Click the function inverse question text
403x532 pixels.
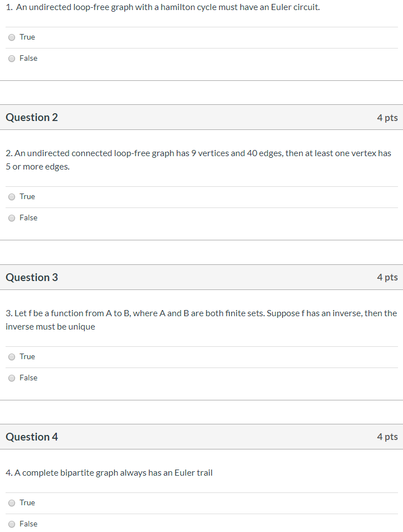tap(201, 320)
